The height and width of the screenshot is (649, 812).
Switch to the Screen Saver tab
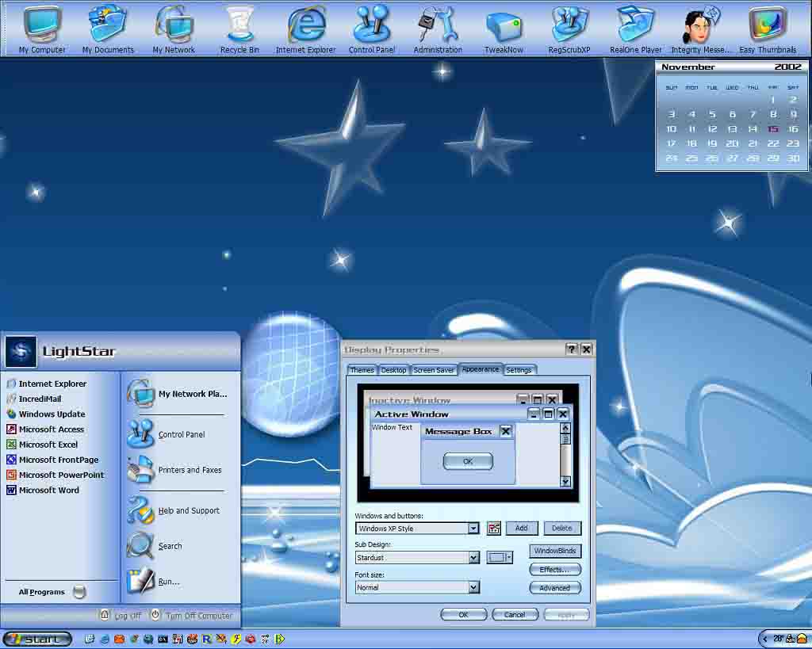coord(434,370)
